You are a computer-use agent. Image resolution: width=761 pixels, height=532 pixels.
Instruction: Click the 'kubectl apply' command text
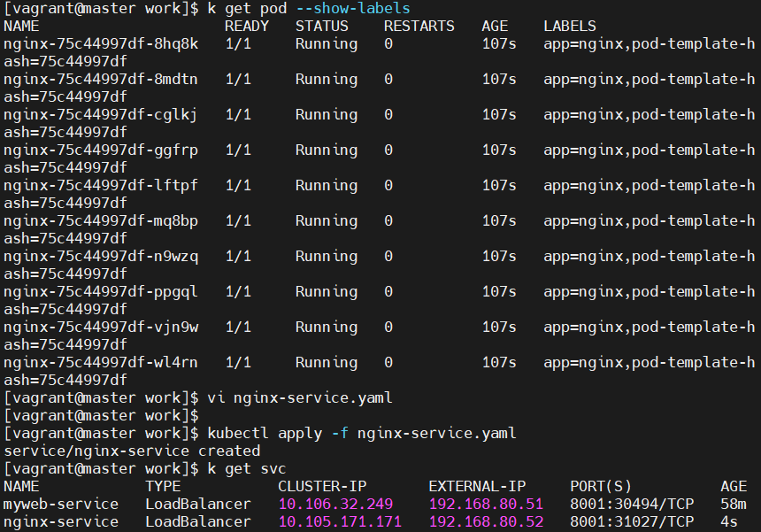pos(265,434)
